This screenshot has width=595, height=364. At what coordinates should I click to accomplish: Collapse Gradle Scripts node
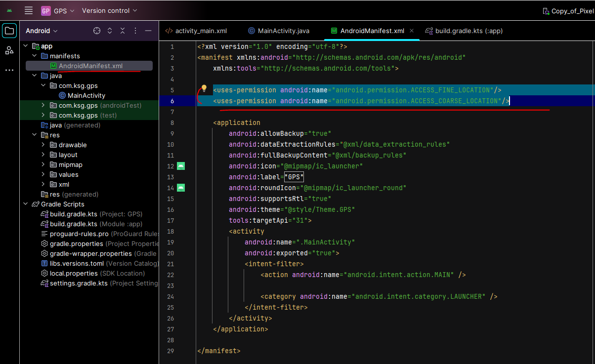click(x=26, y=204)
